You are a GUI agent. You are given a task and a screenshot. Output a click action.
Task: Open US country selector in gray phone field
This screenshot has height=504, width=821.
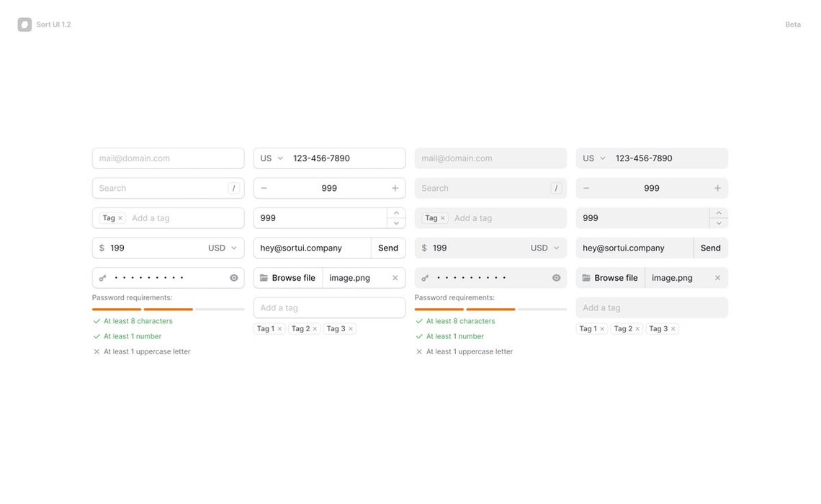point(595,158)
